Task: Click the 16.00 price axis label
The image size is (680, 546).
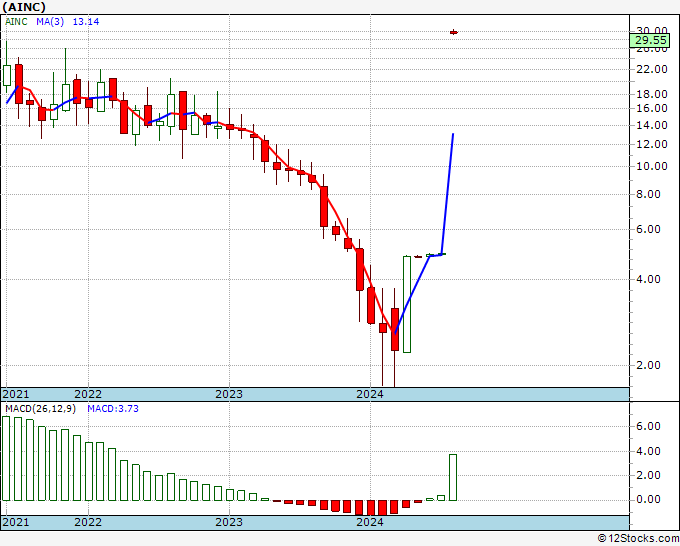Action: tap(652, 108)
